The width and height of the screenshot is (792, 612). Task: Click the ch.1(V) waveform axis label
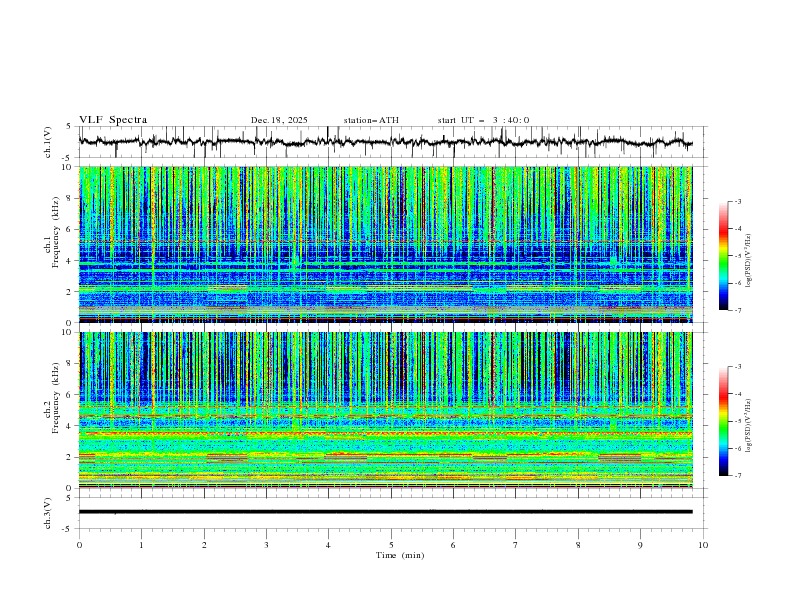click(48, 142)
